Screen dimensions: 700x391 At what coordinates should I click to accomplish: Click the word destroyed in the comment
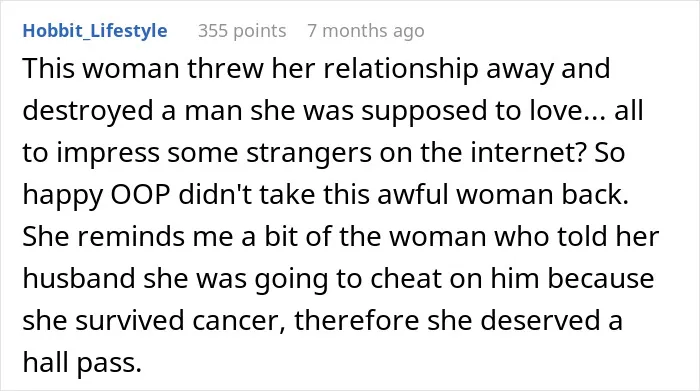(88, 112)
